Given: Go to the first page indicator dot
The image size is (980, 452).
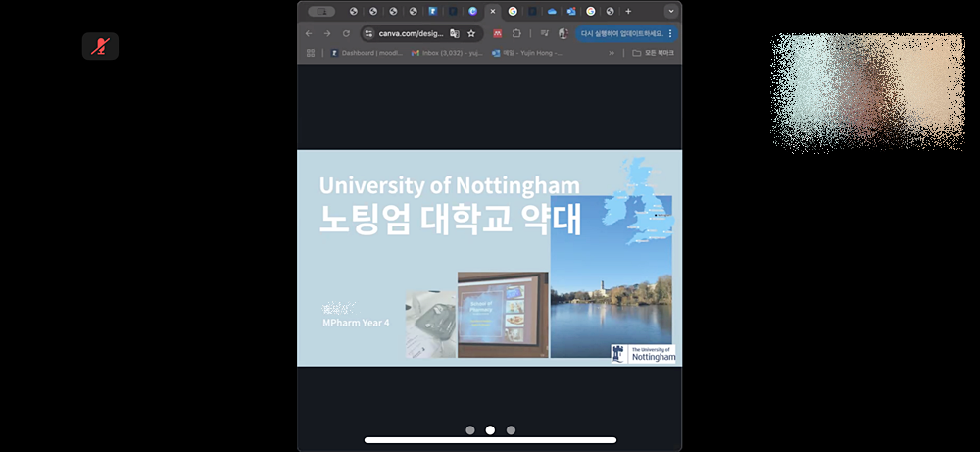Looking at the screenshot, I should tap(470, 430).
